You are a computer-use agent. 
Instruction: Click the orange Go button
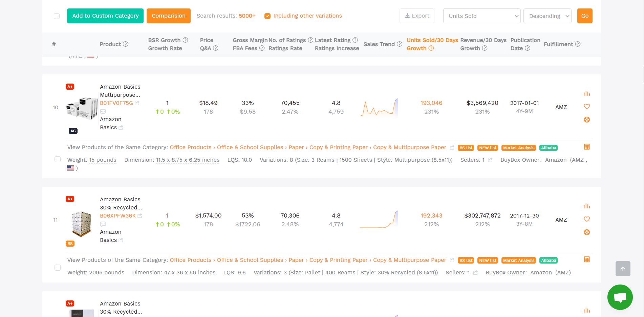point(585,16)
